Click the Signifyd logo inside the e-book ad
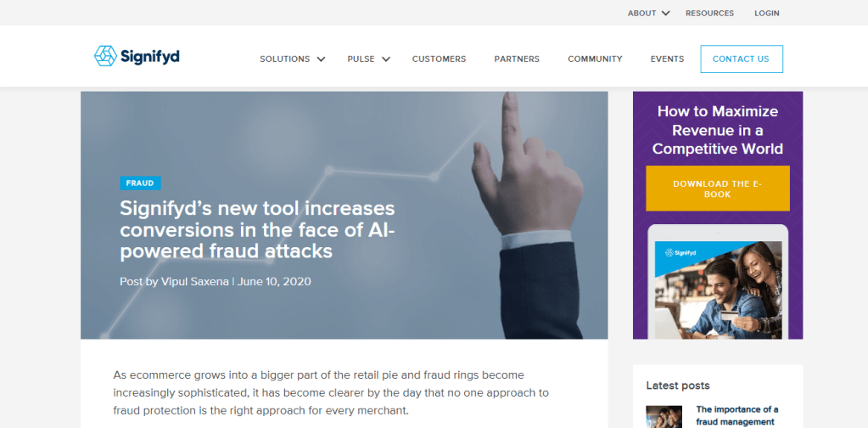Viewport: 868px width, 428px height. click(x=680, y=253)
